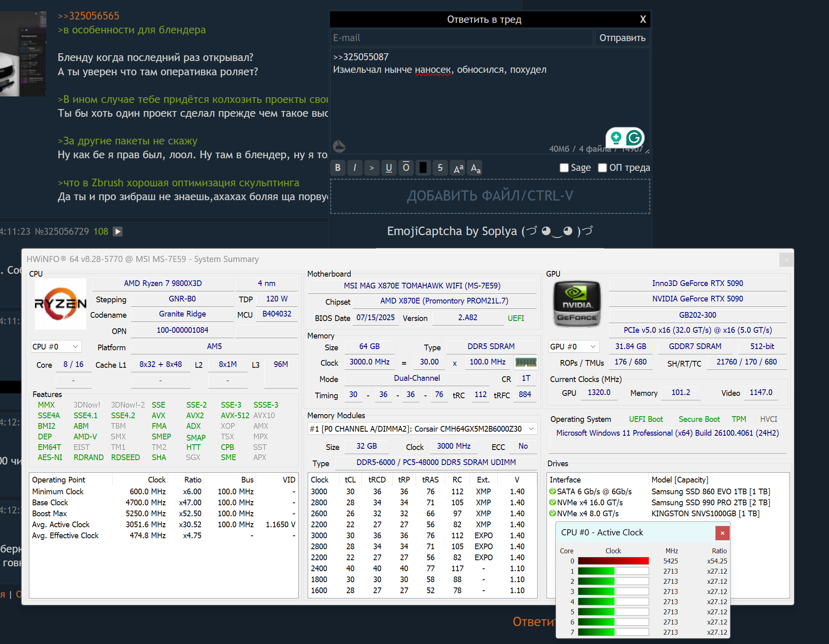Click the superscript text button
The width and height of the screenshot is (829, 644).
pyautogui.click(x=458, y=168)
